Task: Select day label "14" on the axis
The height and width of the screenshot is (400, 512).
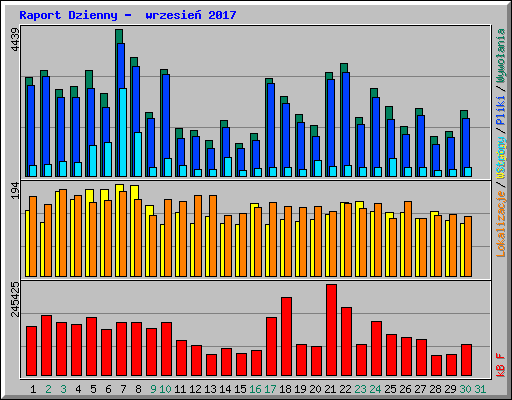Action: click(x=225, y=389)
